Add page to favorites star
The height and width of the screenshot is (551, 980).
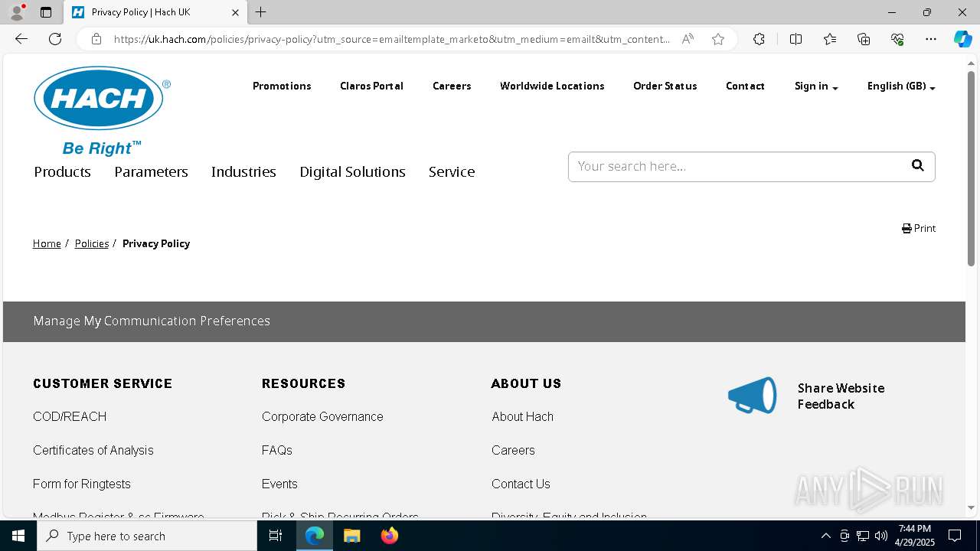tap(718, 39)
